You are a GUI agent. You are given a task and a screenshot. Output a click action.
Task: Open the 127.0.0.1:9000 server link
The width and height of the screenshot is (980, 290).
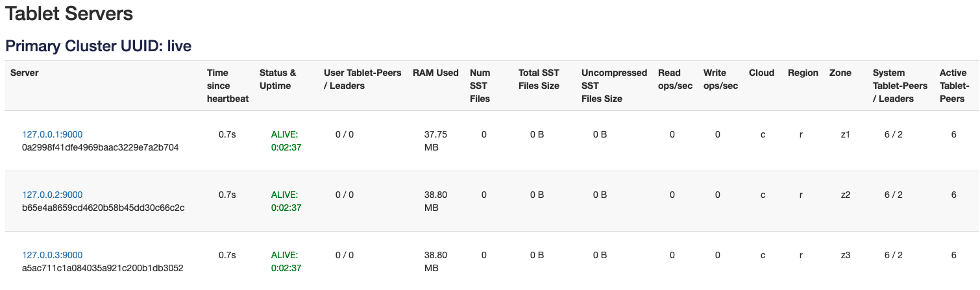53,134
